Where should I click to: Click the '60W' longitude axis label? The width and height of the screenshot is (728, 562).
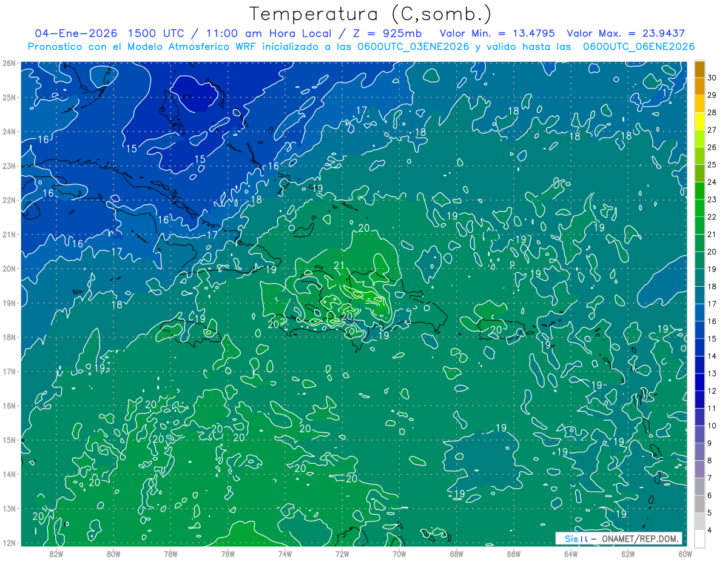coord(685,554)
